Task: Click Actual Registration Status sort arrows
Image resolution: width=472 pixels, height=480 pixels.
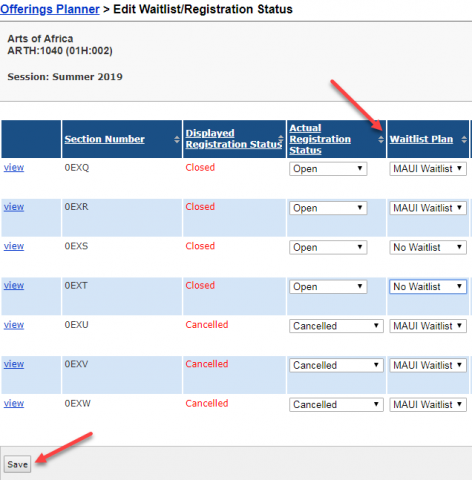Action: [x=381, y=139]
